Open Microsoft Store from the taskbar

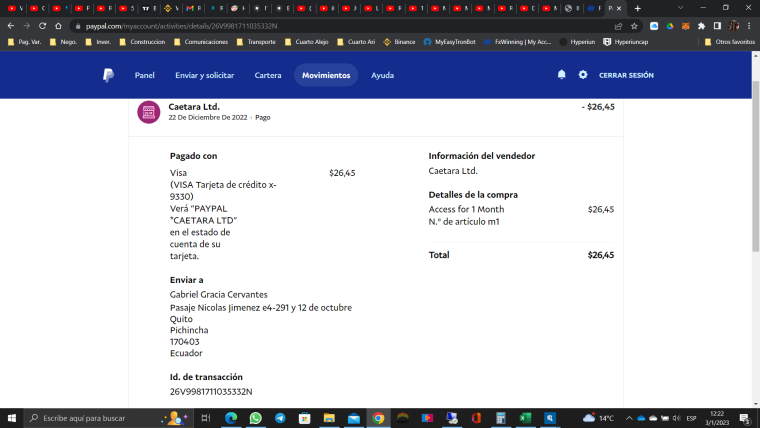[304, 418]
